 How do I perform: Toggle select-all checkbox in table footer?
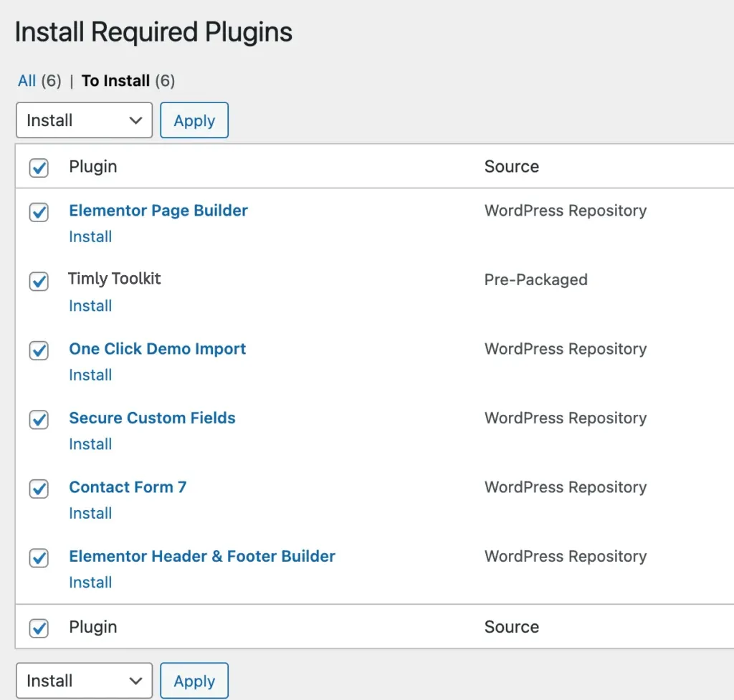pyautogui.click(x=39, y=628)
